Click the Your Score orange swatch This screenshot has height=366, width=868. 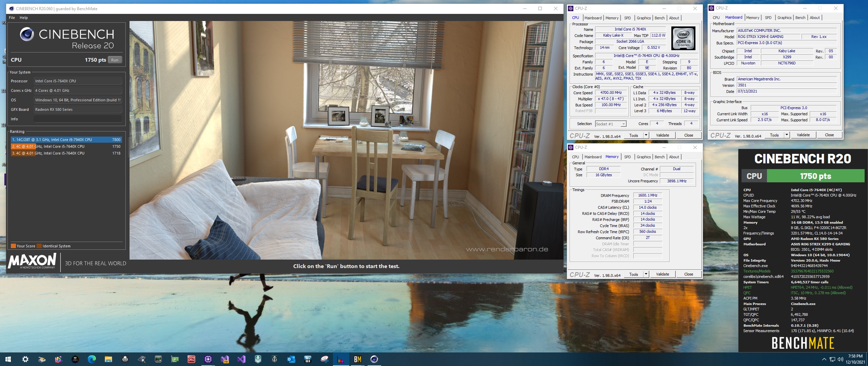(13, 246)
